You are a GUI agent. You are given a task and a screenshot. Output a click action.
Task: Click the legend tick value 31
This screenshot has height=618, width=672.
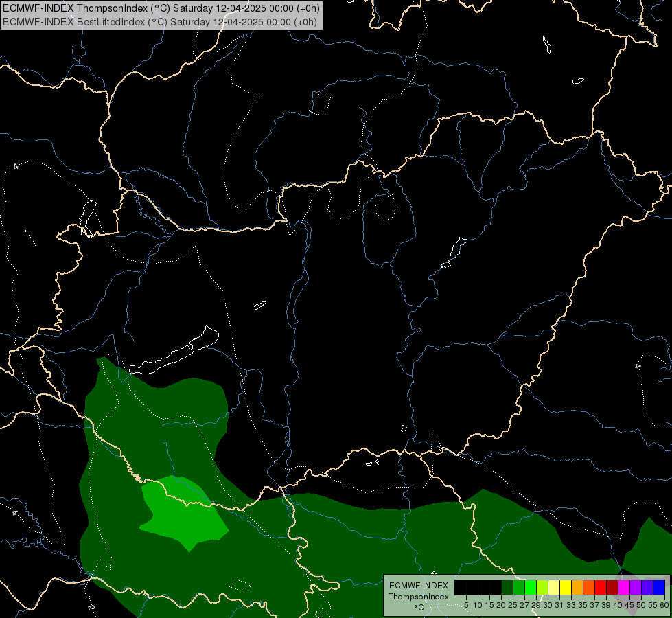[x=559, y=605]
